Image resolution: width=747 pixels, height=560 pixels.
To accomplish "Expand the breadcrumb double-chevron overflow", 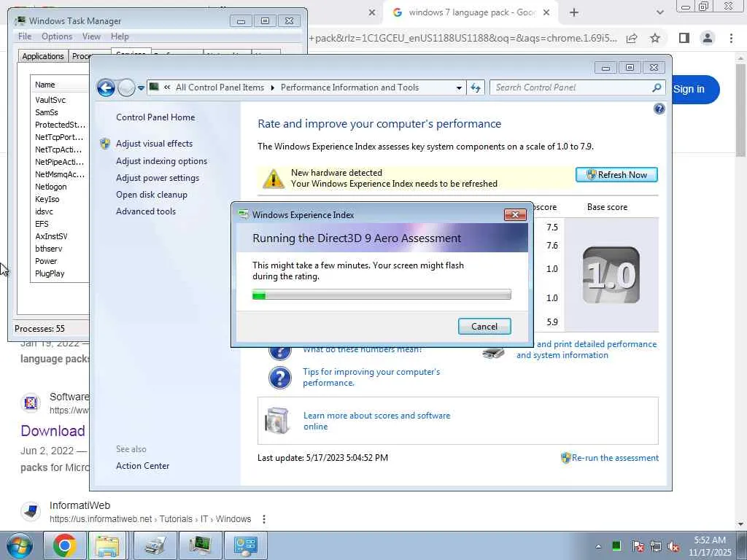I will (x=167, y=87).
